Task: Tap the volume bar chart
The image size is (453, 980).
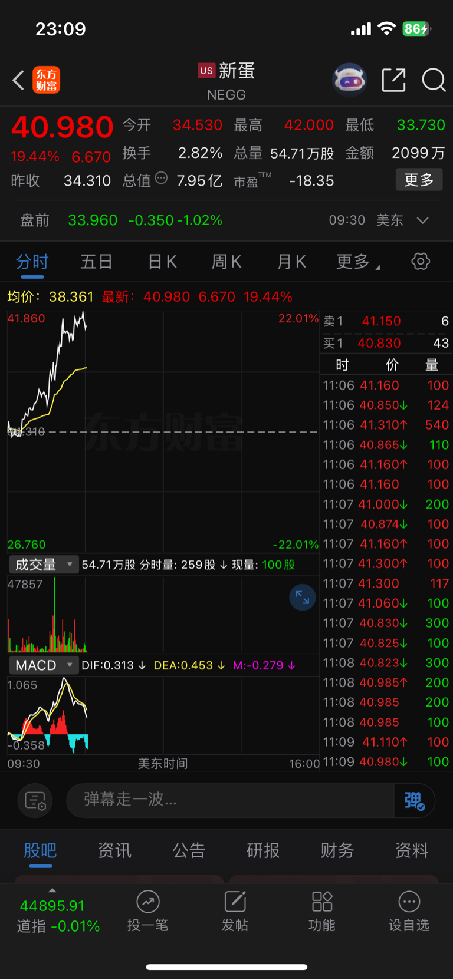Action: point(163,614)
